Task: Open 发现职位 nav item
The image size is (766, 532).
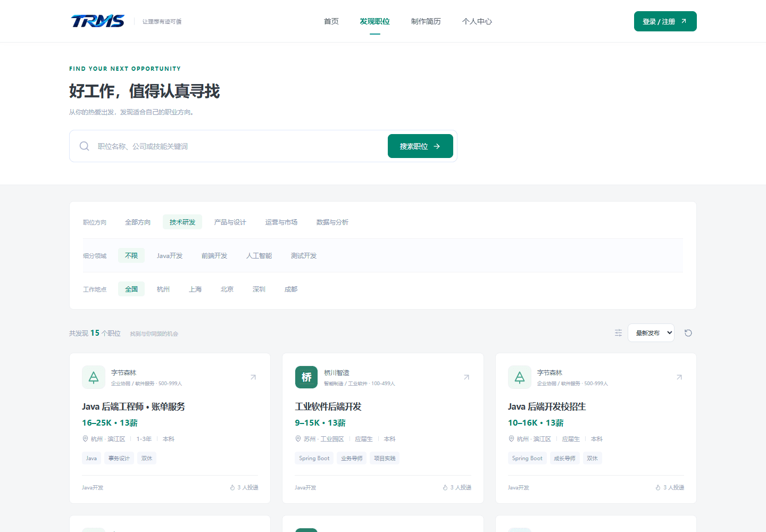Action: [x=375, y=21]
